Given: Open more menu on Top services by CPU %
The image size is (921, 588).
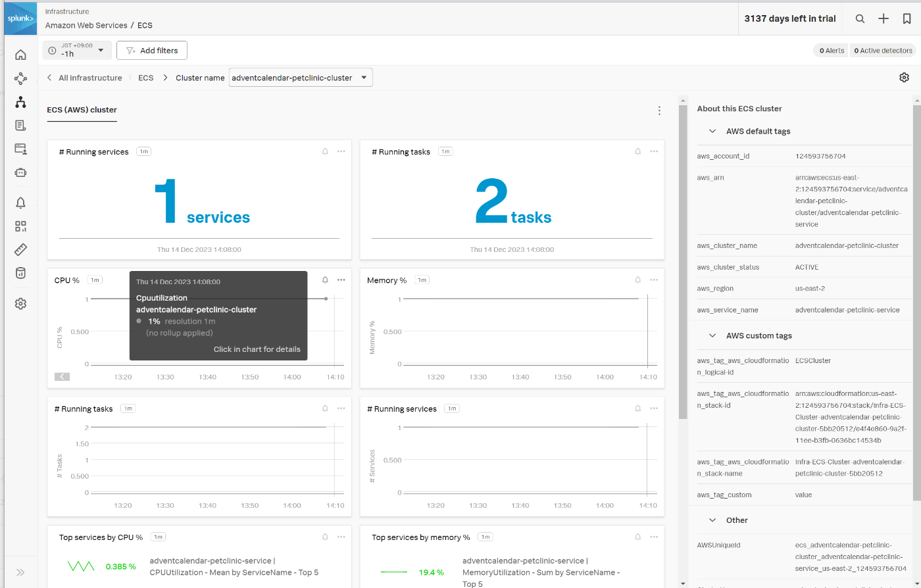Looking at the screenshot, I should [341, 537].
